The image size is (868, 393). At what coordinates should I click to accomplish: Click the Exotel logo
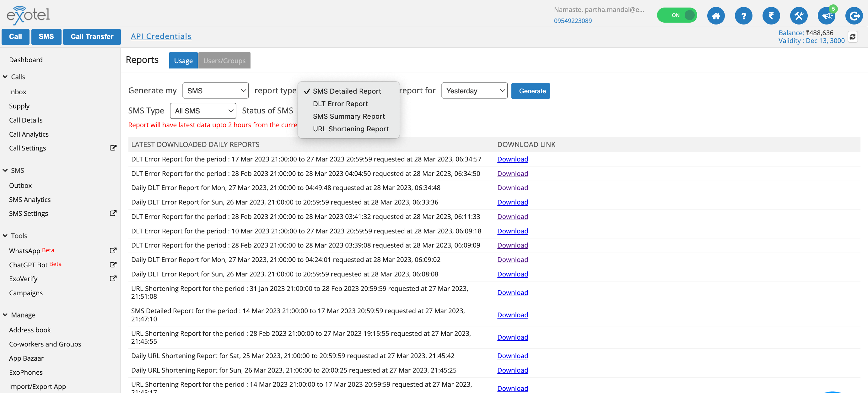pyautogui.click(x=28, y=15)
